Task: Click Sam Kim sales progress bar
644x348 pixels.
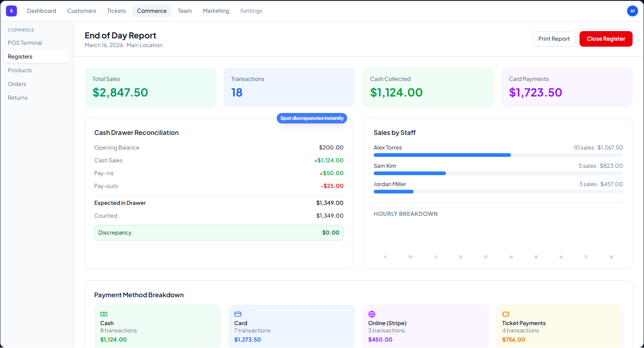Action: coord(498,173)
